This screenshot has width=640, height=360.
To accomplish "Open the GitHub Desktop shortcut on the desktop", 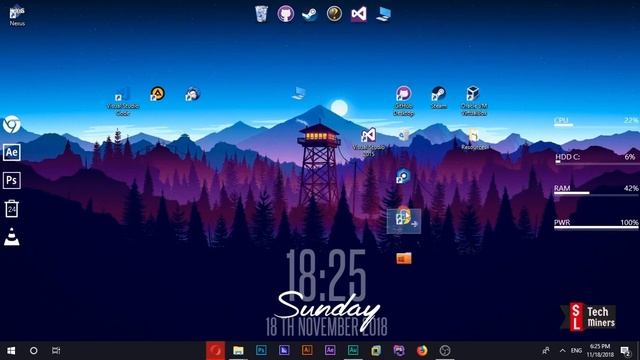I will click(403, 101).
